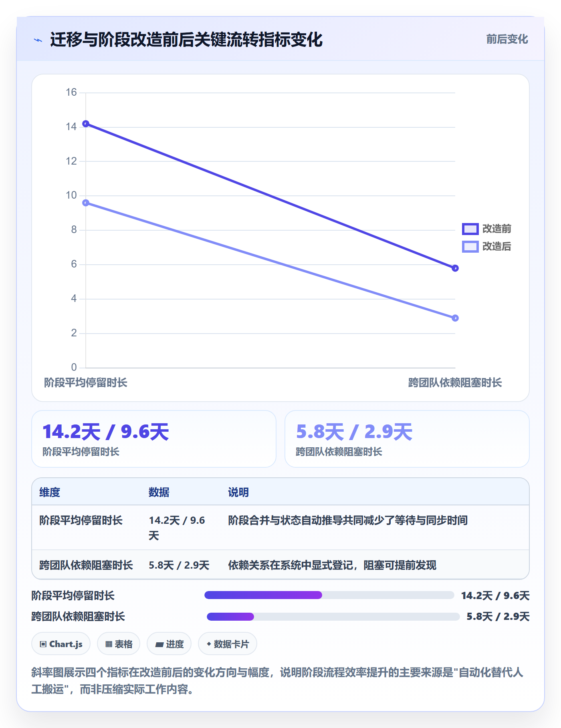Click the 跨团队依赖阻塞时长 x-axis label

click(455, 383)
